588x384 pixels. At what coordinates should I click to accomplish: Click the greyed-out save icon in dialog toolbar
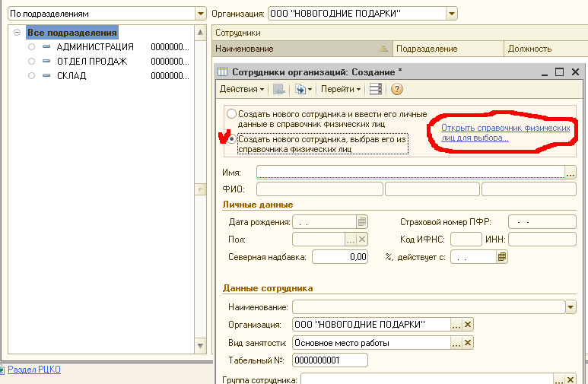[278, 89]
